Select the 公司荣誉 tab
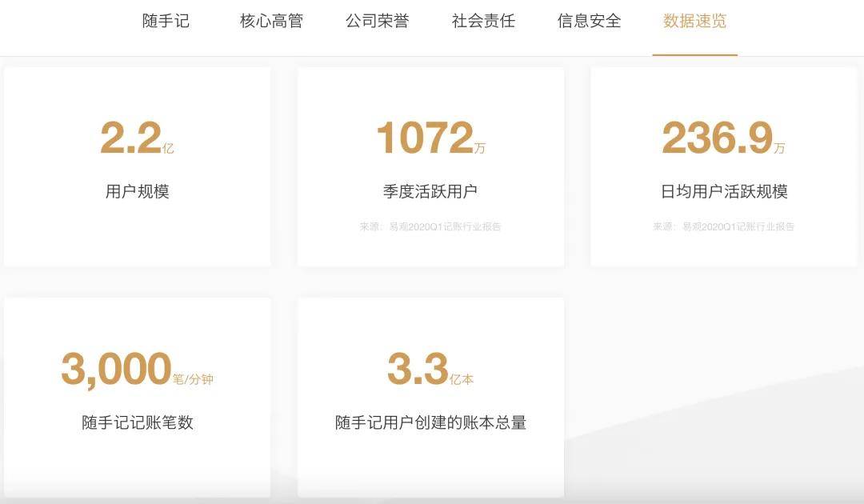Viewport: 864px width, 504px height. 377,22
